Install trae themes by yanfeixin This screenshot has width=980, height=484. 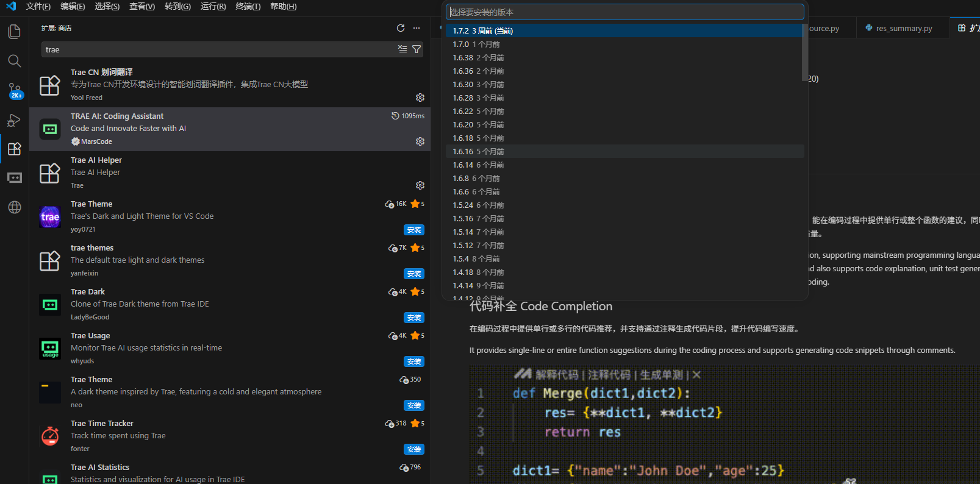point(414,274)
